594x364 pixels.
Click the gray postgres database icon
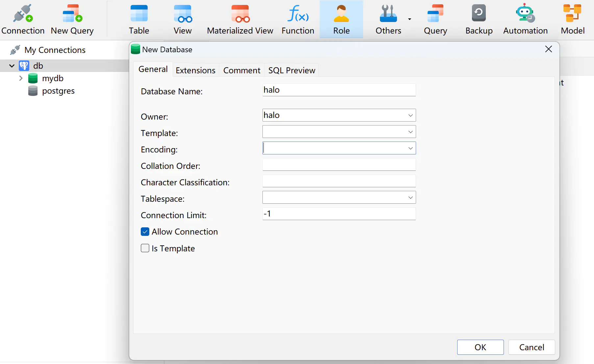(33, 91)
